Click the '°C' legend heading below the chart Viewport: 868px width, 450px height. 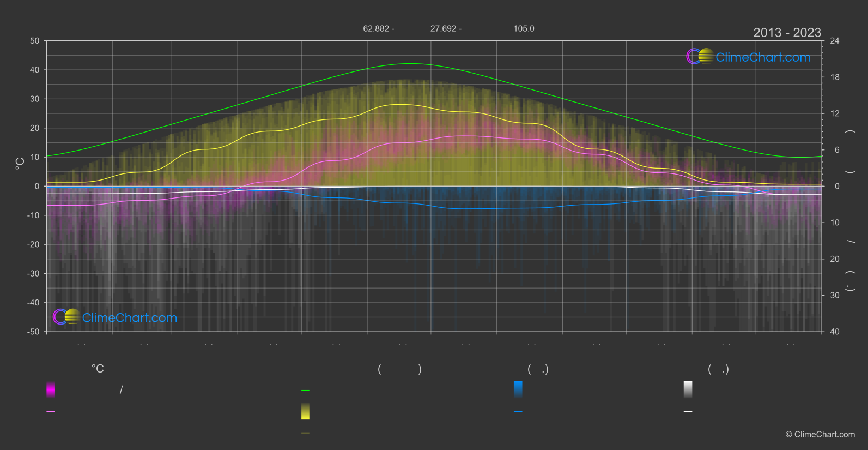point(98,369)
